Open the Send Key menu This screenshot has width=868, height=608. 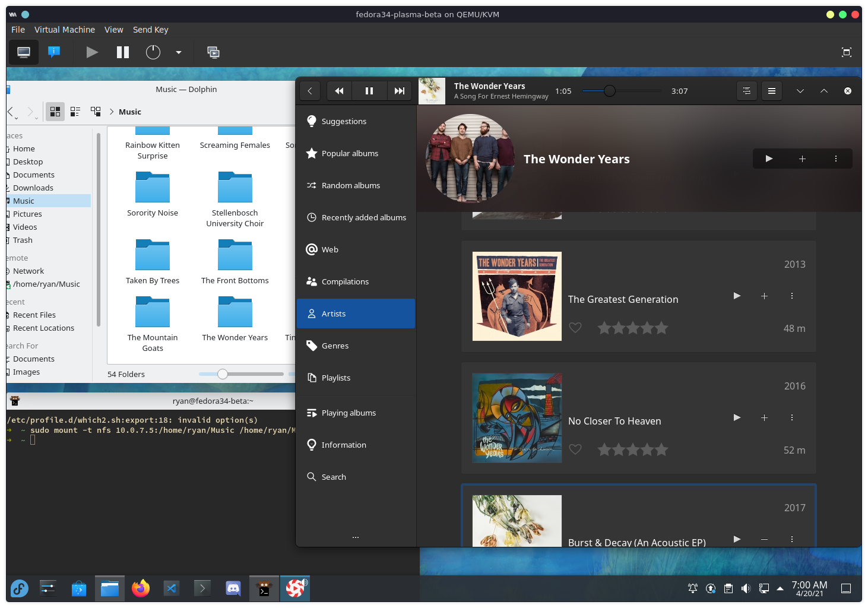click(150, 30)
